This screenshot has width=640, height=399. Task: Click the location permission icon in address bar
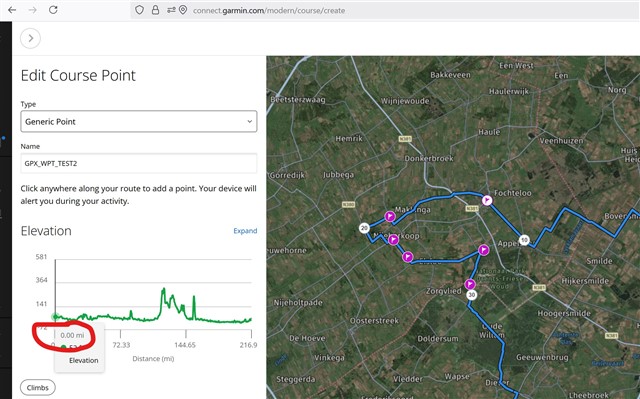coord(183,10)
